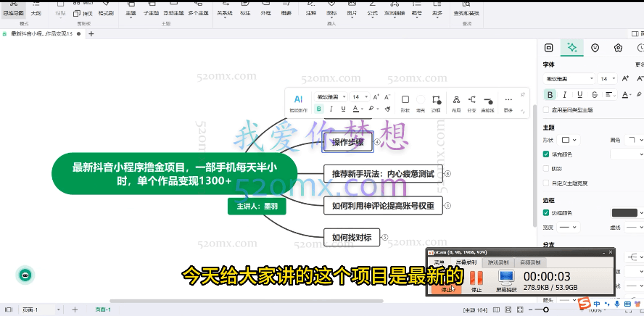Open the AI assistant in floating toolbar
Viewport: 644px width, 316px height.
[298, 104]
